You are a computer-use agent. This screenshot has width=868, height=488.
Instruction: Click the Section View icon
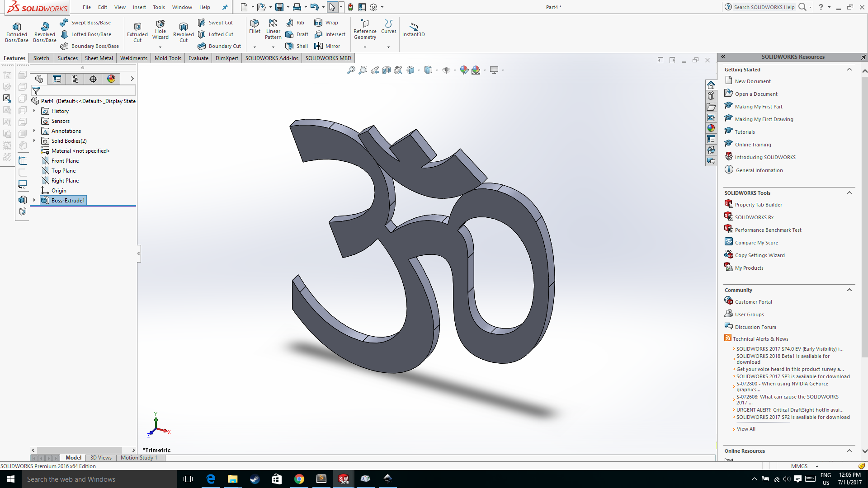pyautogui.click(x=387, y=70)
